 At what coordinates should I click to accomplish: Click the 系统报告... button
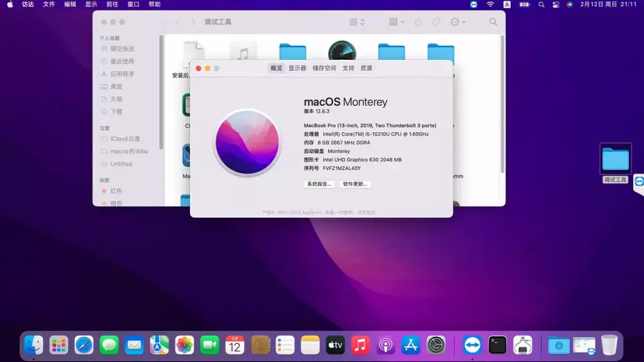[319, 184]
